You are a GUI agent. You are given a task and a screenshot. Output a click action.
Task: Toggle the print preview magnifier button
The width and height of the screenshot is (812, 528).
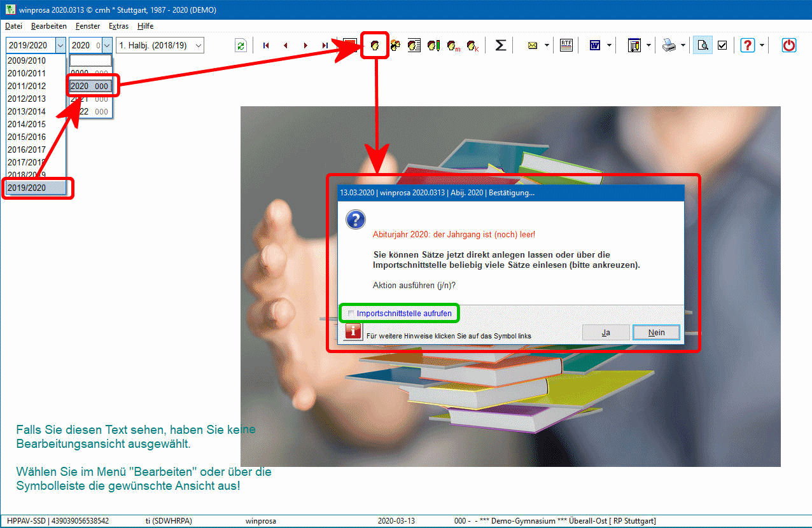point(703,46)
